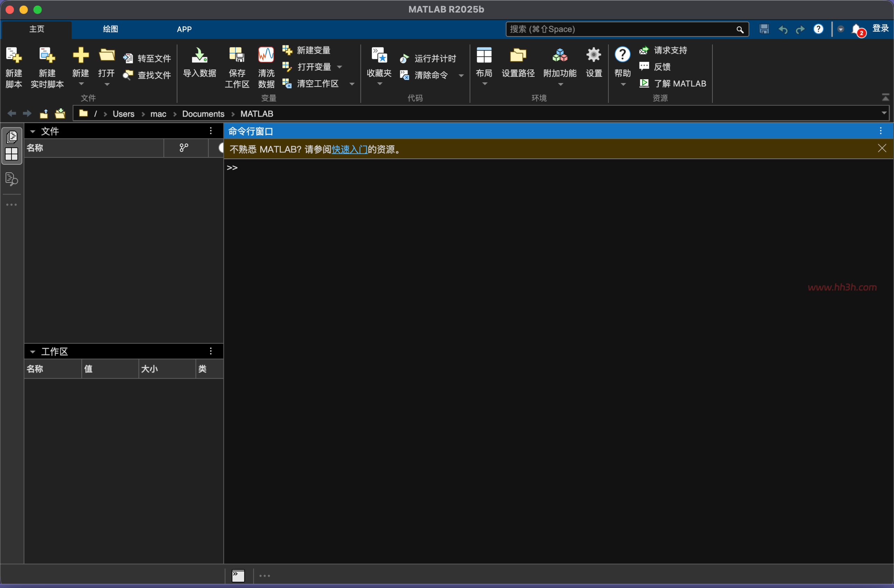Click 运行并计时 run and time
This screenshot has width=894, height=588.
tap(428, 59)
